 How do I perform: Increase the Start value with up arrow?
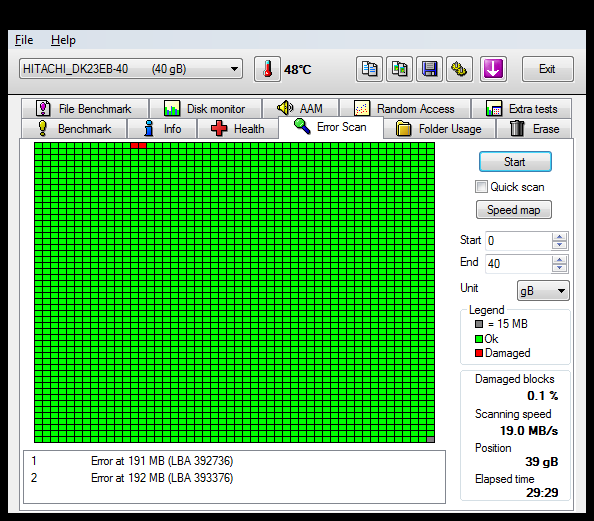point(560,237)
